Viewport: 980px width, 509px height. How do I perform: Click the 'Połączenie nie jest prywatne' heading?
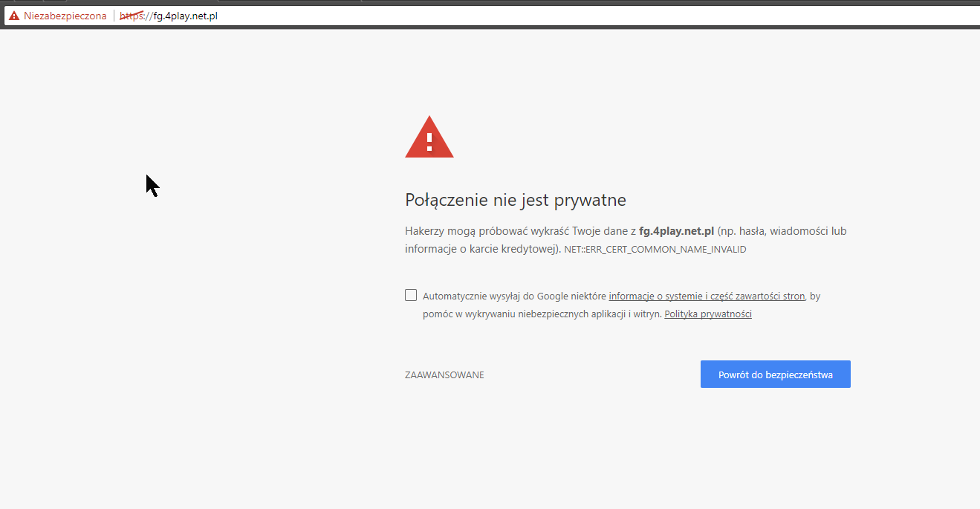point(515,200)
